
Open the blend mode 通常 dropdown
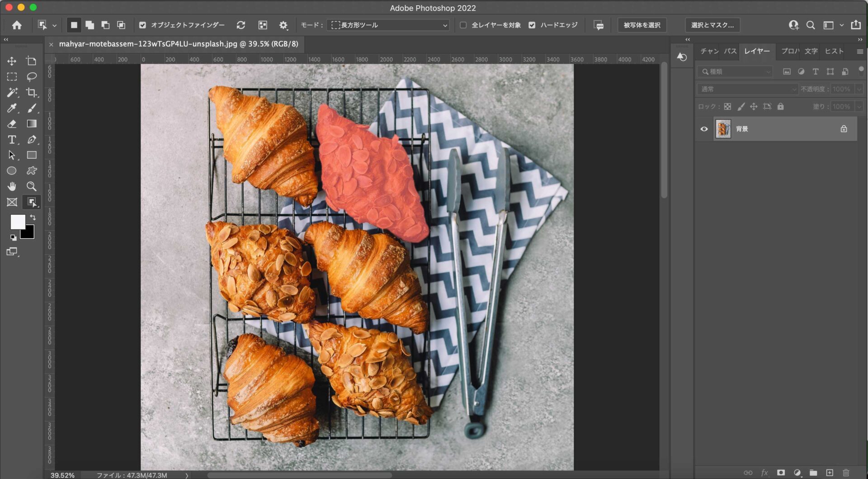click(x=747, y=89)
